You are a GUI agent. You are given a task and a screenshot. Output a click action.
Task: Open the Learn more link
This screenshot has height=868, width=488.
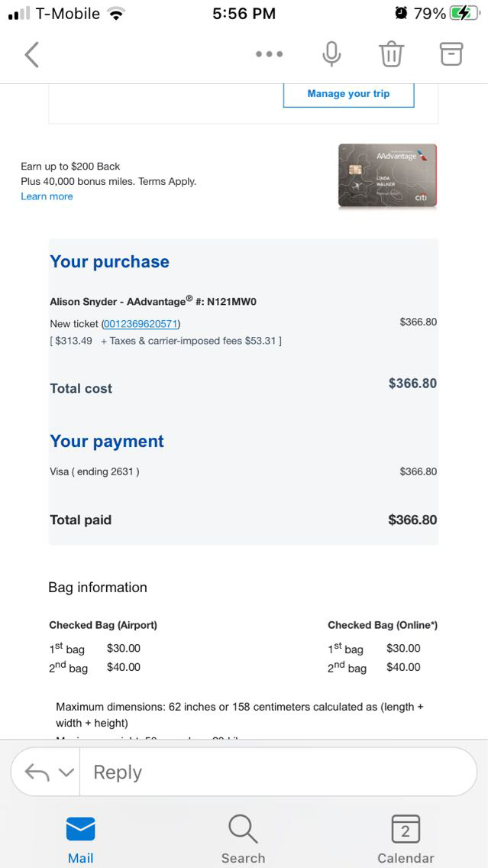tap(47, 196)
